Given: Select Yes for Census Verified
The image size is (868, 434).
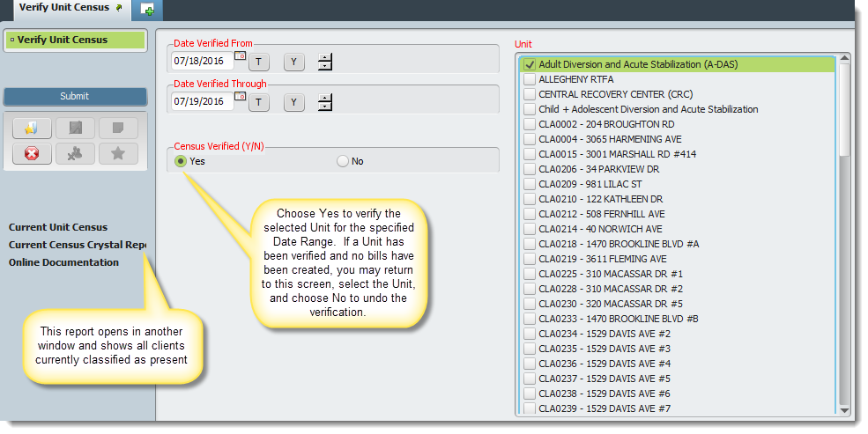Looking at the screenshot, I should click(181, 161).
